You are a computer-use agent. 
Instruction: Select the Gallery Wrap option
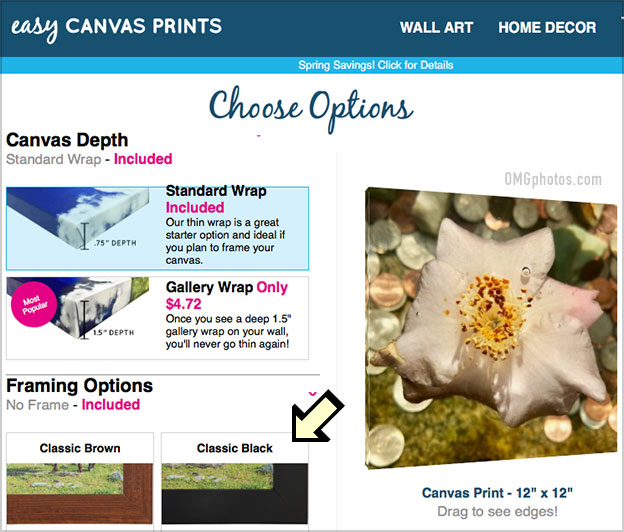[x=158, y=318]
